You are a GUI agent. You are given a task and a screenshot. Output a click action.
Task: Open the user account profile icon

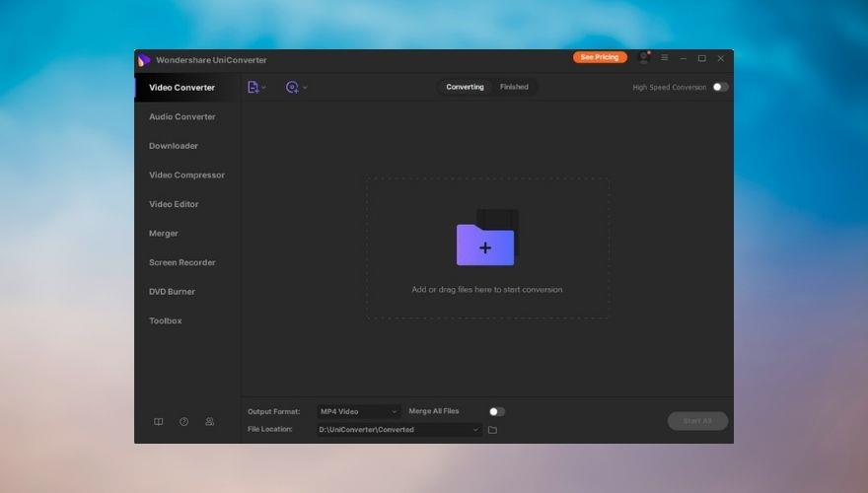click(644, 58)
